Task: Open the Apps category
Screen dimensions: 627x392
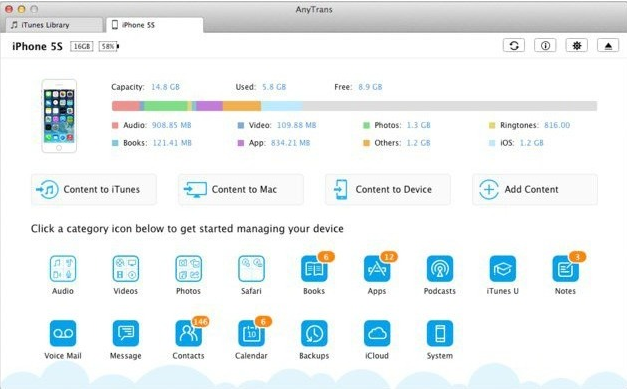Action: [x=377, y=268]
